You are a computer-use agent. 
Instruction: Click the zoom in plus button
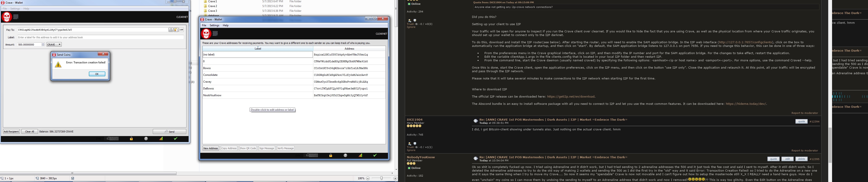coord(395,178)
